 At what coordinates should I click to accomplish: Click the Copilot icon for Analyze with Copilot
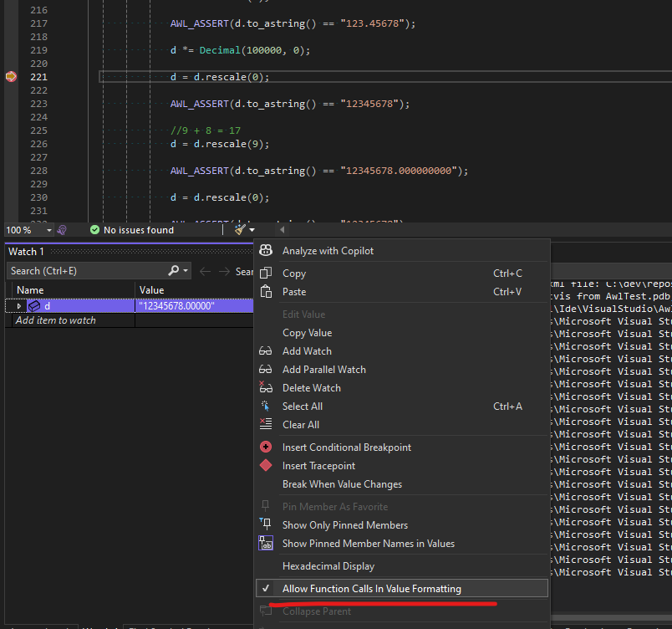(266, 251)
